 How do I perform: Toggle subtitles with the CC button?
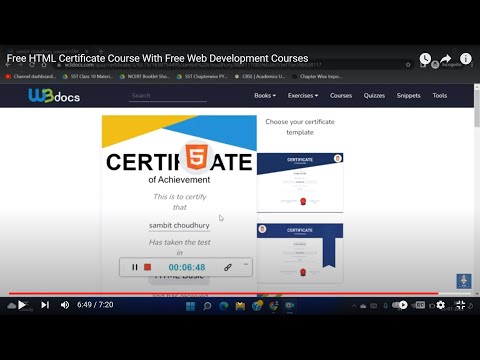[x=420, y=305]
